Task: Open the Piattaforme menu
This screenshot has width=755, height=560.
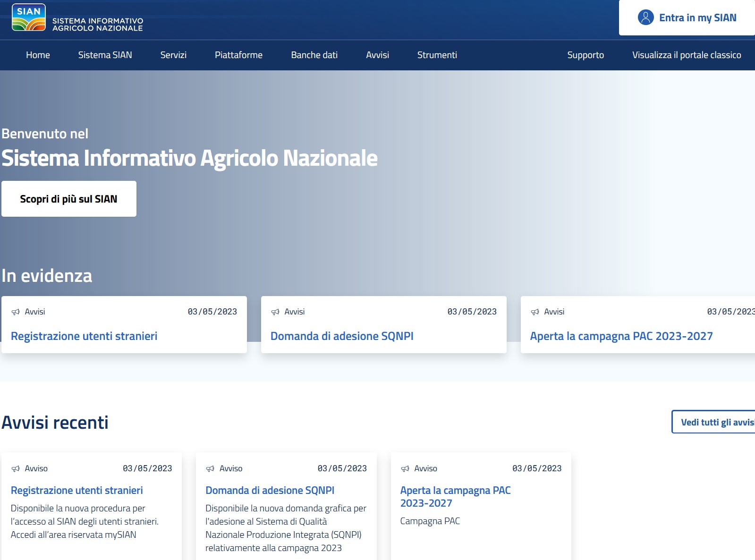Action: coord(238,55)
